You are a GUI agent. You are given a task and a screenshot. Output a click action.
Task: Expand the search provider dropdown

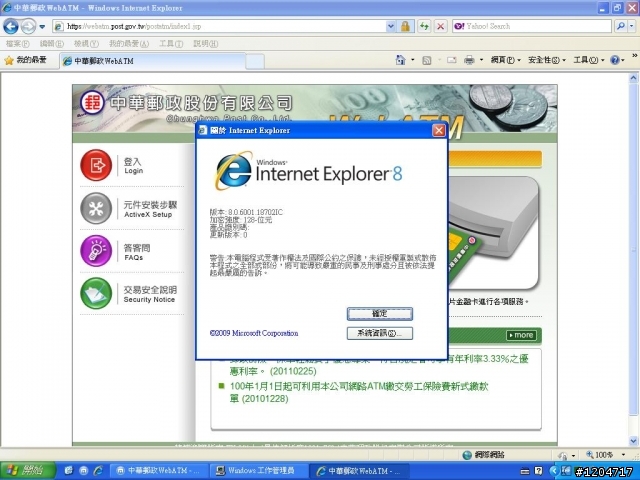click(632, 27)
